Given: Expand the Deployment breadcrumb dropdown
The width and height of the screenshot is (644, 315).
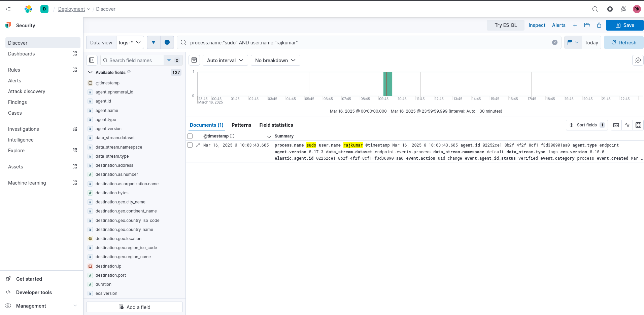Looking at the screenshot, I should [74, 9].
